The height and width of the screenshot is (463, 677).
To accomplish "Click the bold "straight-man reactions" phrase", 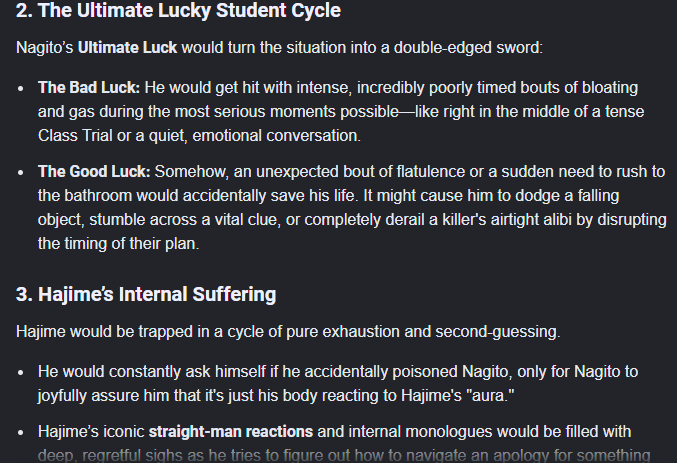I will pos(231,431).
